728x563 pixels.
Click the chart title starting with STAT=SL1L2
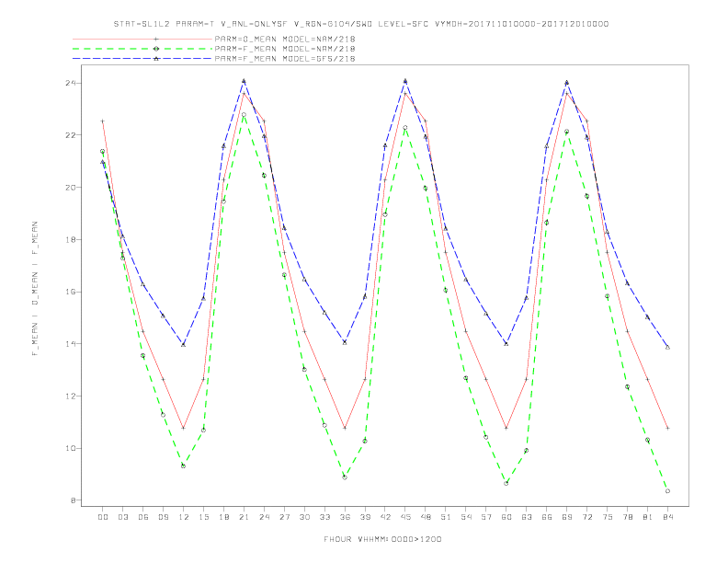[360, 24]
